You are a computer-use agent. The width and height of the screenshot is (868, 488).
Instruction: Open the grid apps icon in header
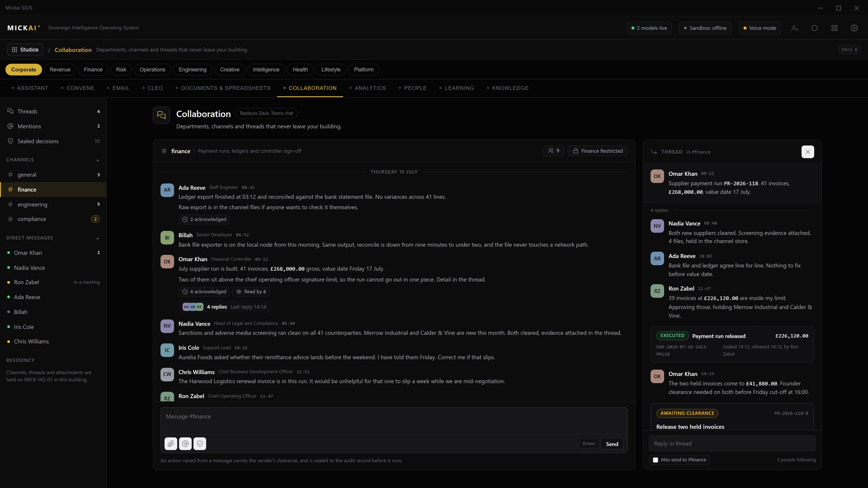point(834,28)
